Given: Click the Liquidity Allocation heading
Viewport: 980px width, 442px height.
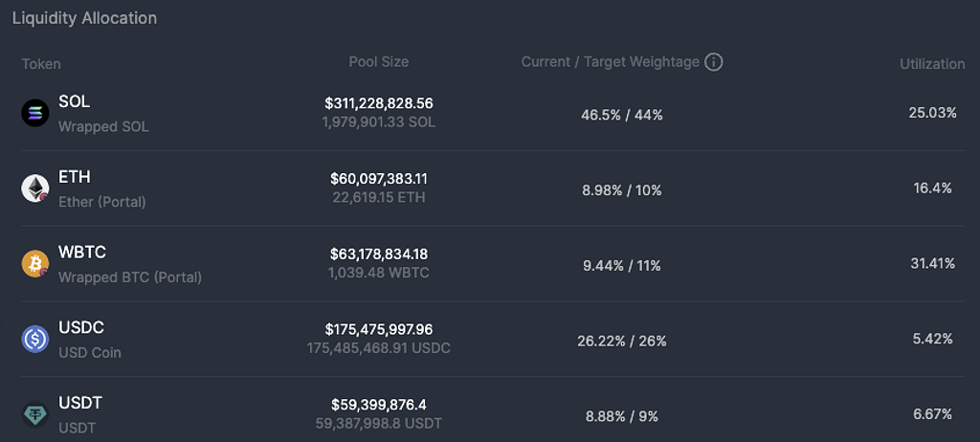Looking at the screenshot, I should (84, 18).
